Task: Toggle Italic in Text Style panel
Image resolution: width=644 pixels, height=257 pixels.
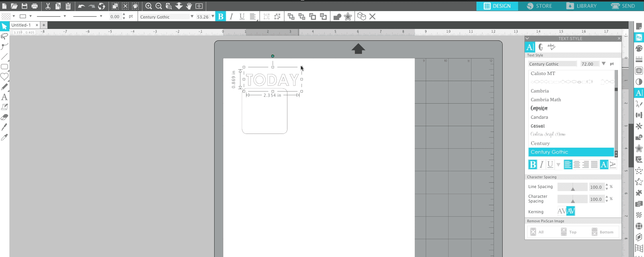Action: [x=541, y=164]
